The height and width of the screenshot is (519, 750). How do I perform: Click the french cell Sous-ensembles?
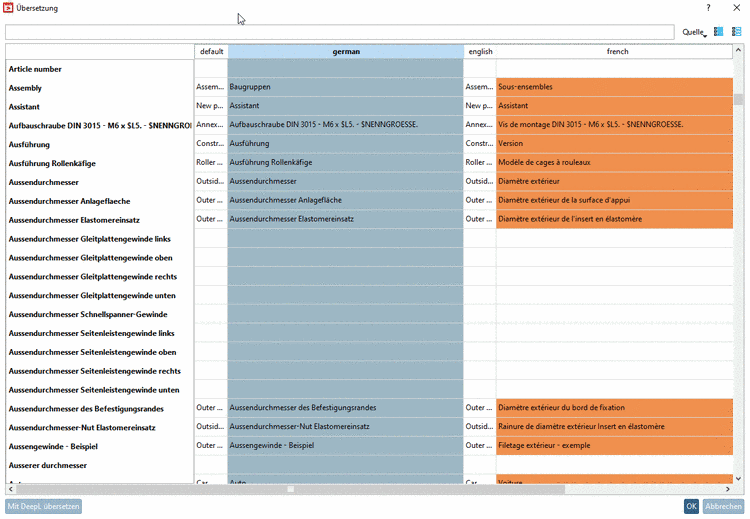[615, 87]
